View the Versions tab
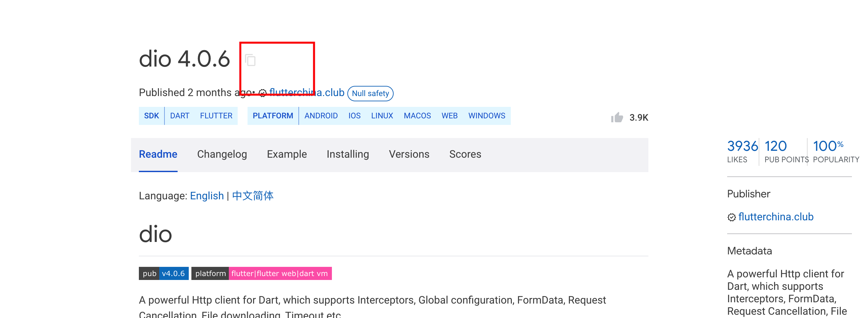The image size is (868, 318). [409, 154]
